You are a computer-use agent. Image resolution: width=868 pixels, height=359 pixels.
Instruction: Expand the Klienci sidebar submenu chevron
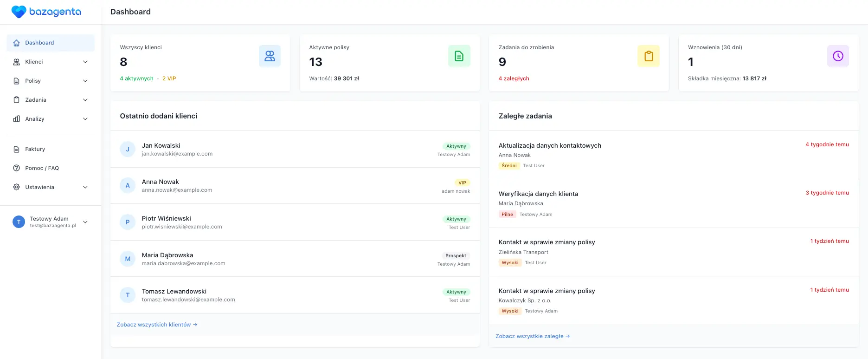(x=85, y=62)
